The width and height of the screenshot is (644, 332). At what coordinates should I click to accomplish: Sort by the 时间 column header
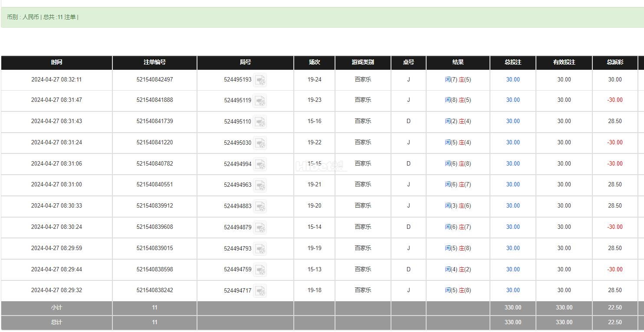(x=56, y=62)
